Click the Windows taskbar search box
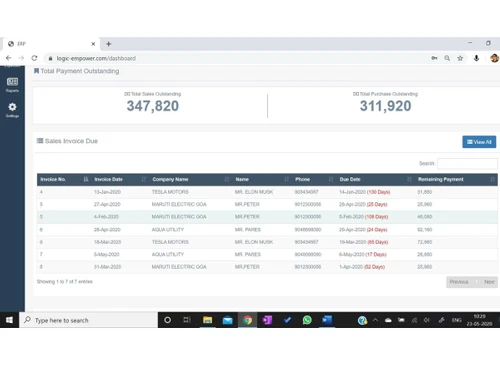Image resolution: width=500 pixels, height=375 pixels. pyautogui.click(x=88, y=320)
